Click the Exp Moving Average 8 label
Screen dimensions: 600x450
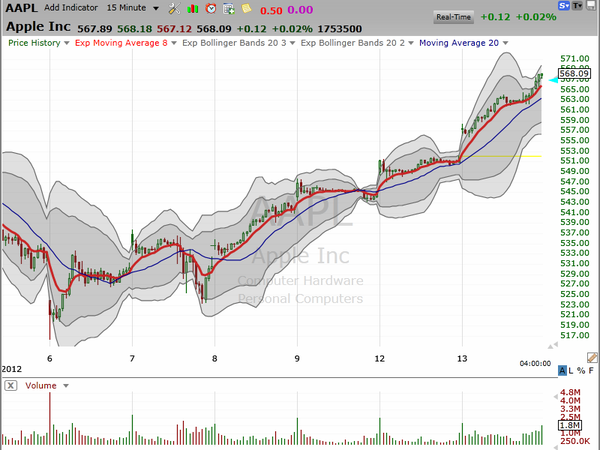121,43
